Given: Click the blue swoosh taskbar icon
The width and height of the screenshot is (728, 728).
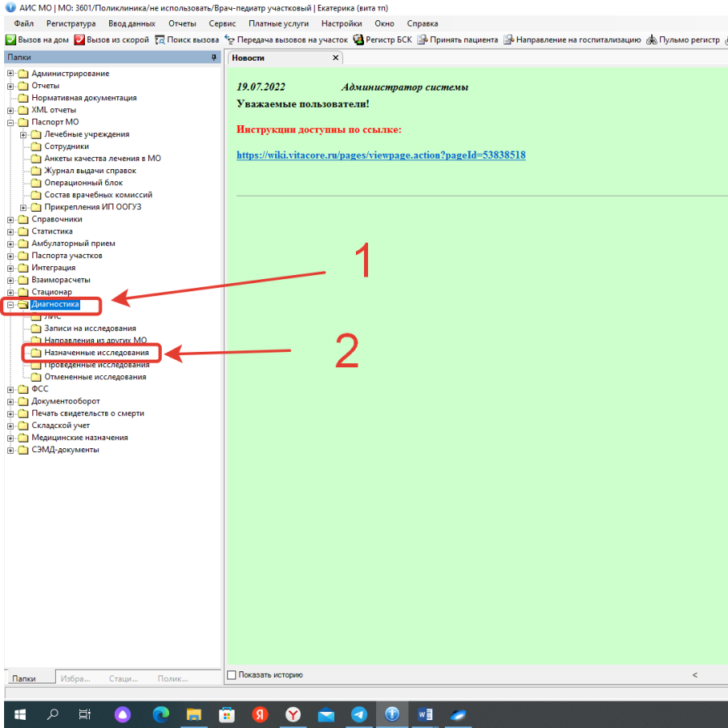Looking at the screenshot, I should [458, 714].
